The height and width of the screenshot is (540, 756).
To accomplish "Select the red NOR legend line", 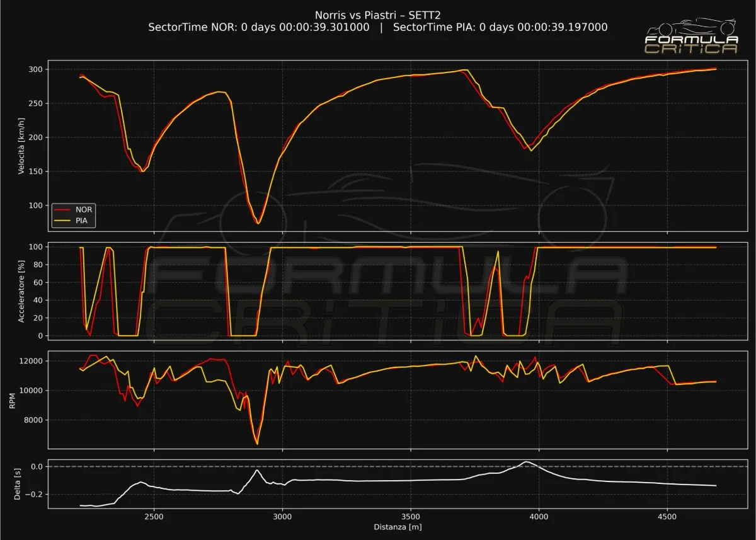I will pos(63,209).
